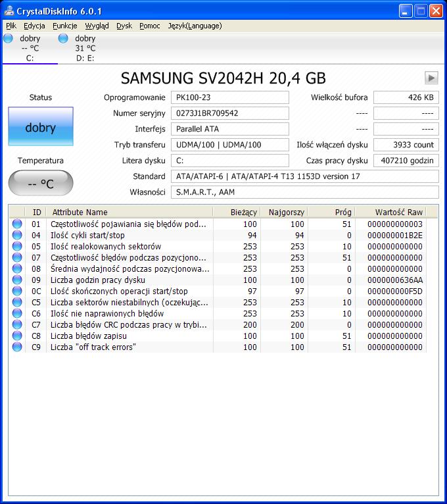Select disk C: status circle icon
447x504 pixels.
(x=9, y=38)
